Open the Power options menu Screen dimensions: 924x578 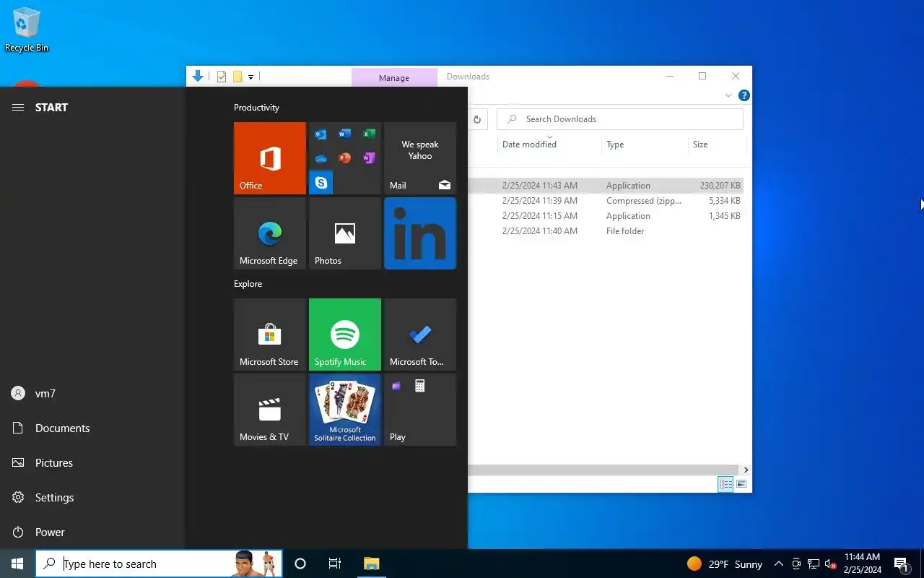click(92, 532)
